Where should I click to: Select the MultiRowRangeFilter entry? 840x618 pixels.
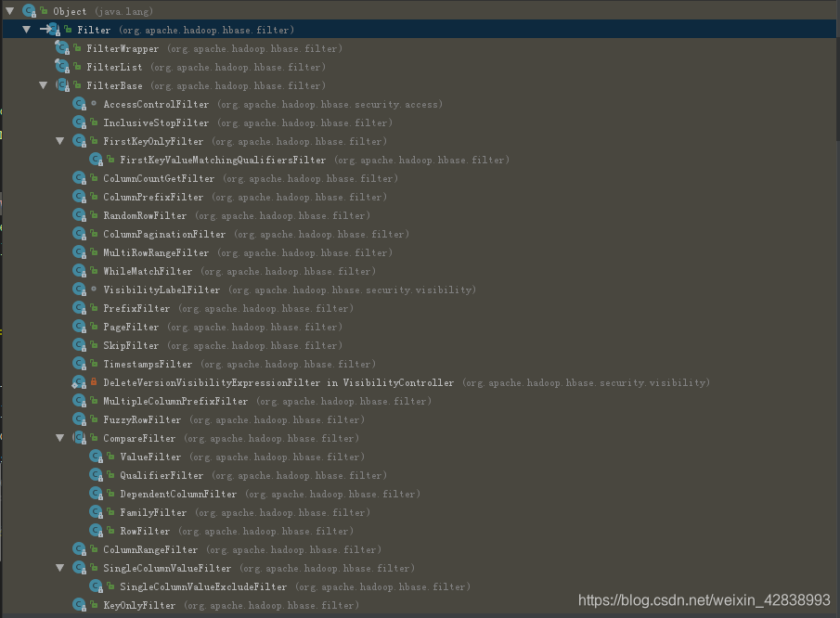248,252
